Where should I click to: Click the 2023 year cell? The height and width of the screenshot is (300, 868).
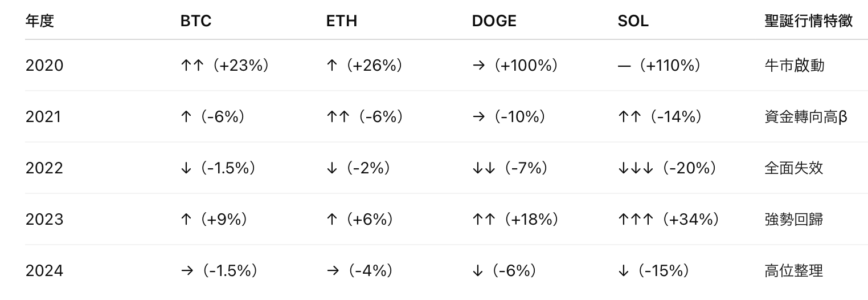pyautogui.click(x=44, y=220)
